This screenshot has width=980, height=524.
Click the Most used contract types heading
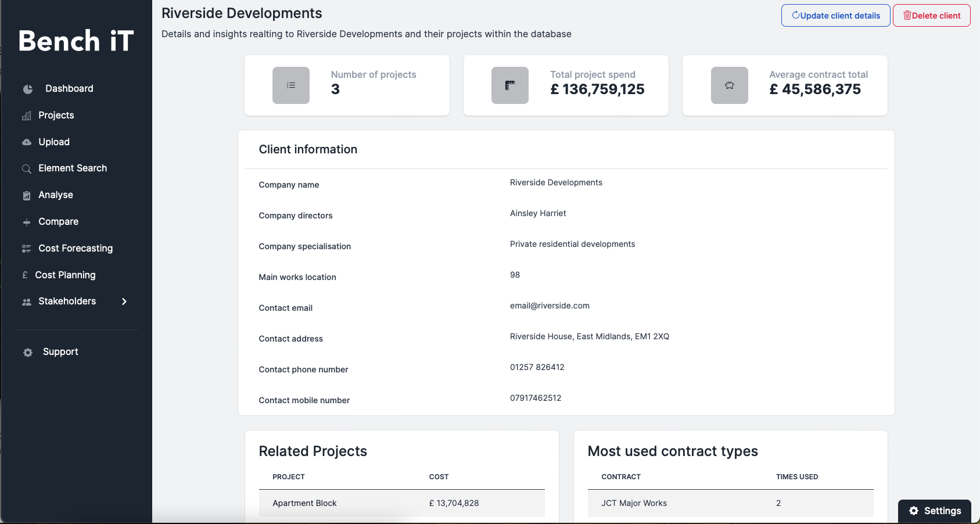(673, 451)
